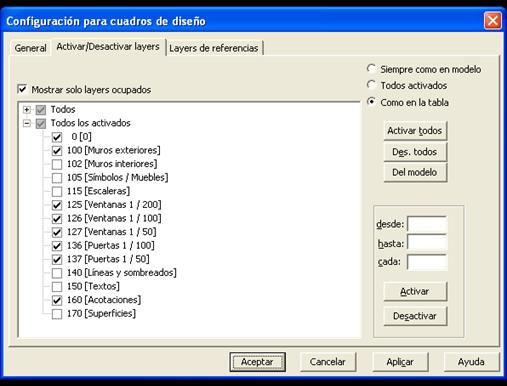
Task: Select the 160 [Acotaciones] row text
Action: tap(104, 300)
